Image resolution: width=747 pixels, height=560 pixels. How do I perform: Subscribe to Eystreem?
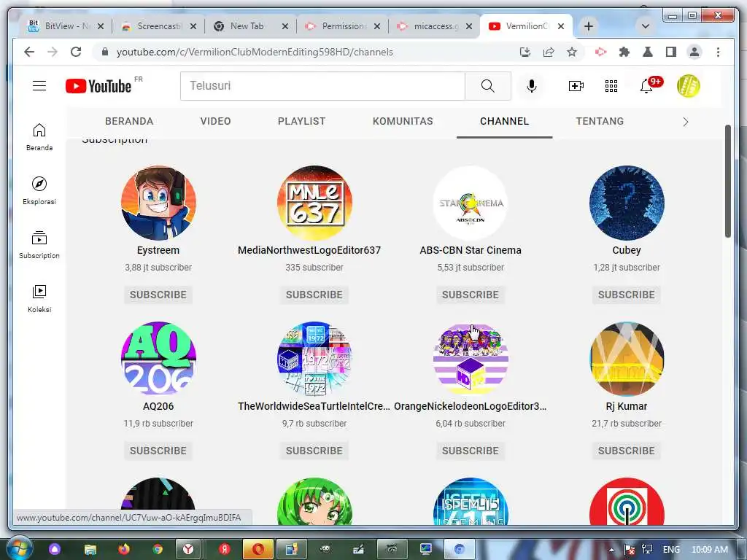click(158, 295)
